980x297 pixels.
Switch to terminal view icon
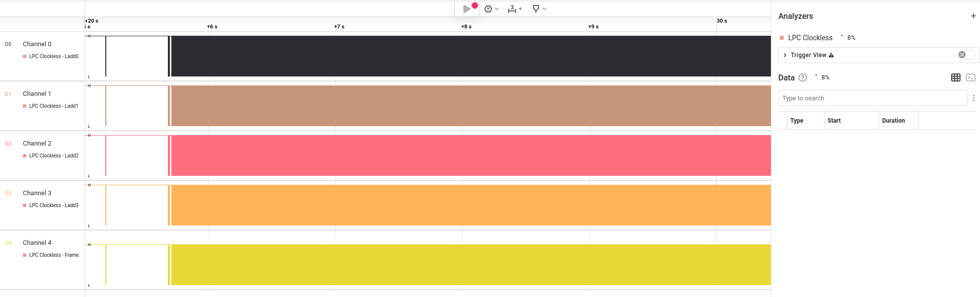point(971,77)
